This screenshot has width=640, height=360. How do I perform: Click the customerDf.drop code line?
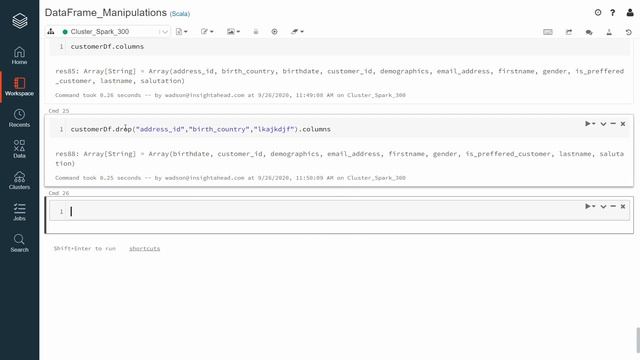point(200,129)
